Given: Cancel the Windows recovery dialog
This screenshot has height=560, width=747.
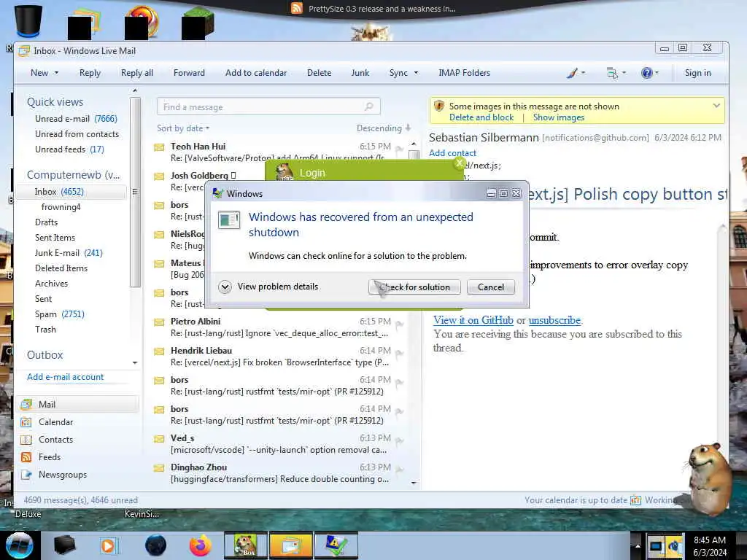Looking at the screenshot, I should point(491,287).
